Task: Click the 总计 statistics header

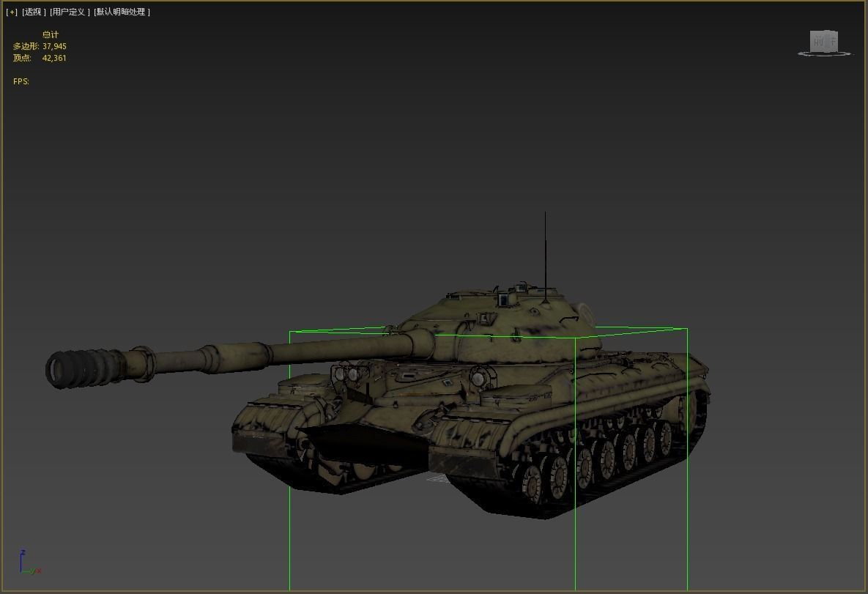Action: click(51, 34)
